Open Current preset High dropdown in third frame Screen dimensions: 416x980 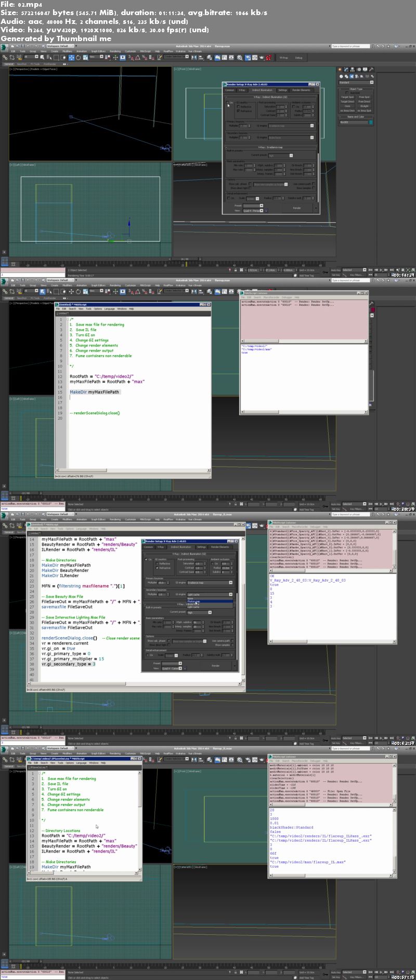tap(199, 612)
